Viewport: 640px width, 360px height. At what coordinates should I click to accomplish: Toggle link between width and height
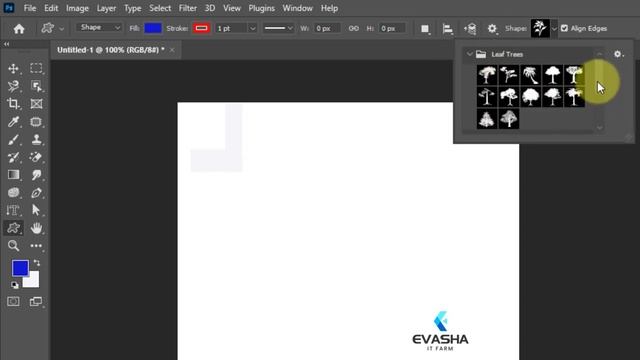click(x=353, y=28)
